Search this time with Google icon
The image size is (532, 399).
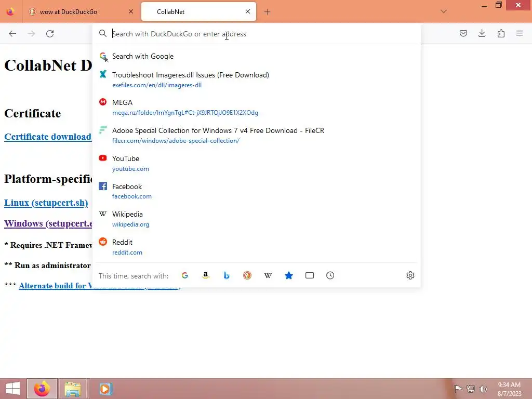tap(185, 275)
